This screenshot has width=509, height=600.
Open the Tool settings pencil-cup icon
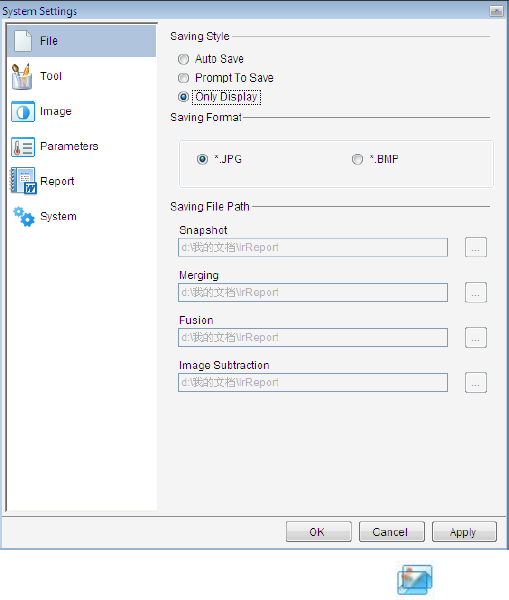coord(22,77)
